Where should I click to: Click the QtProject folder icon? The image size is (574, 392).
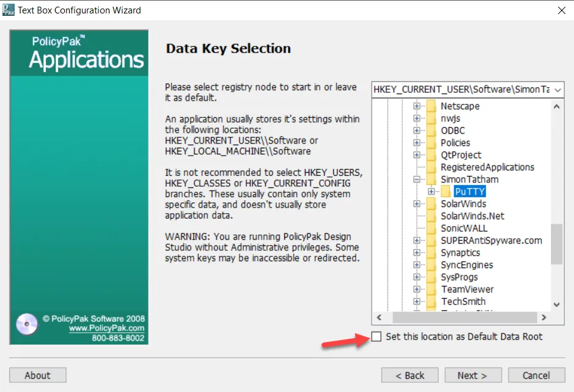432,155
